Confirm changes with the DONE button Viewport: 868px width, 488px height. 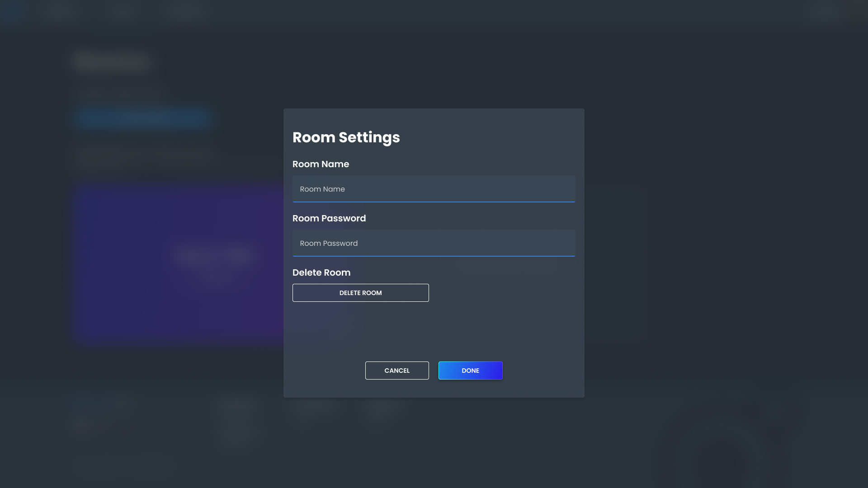[x=470, y=371]
